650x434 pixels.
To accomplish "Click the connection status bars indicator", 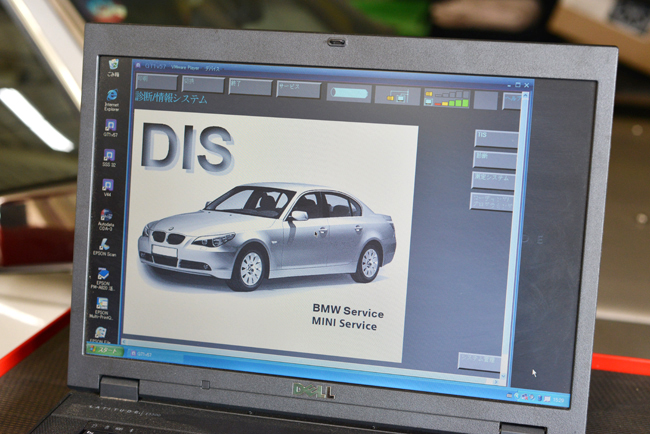I will click(447, 99).
